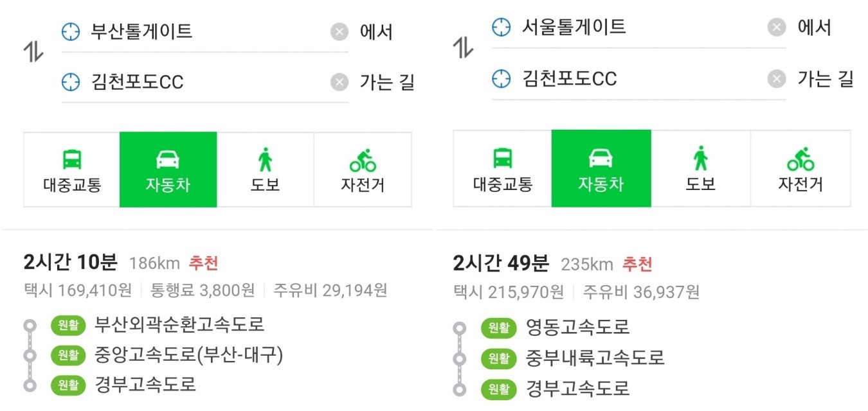Select 자동차 car tab in left panel
Image resolution: width=868 pixels, height=411 pixels.
coord(168,170)
